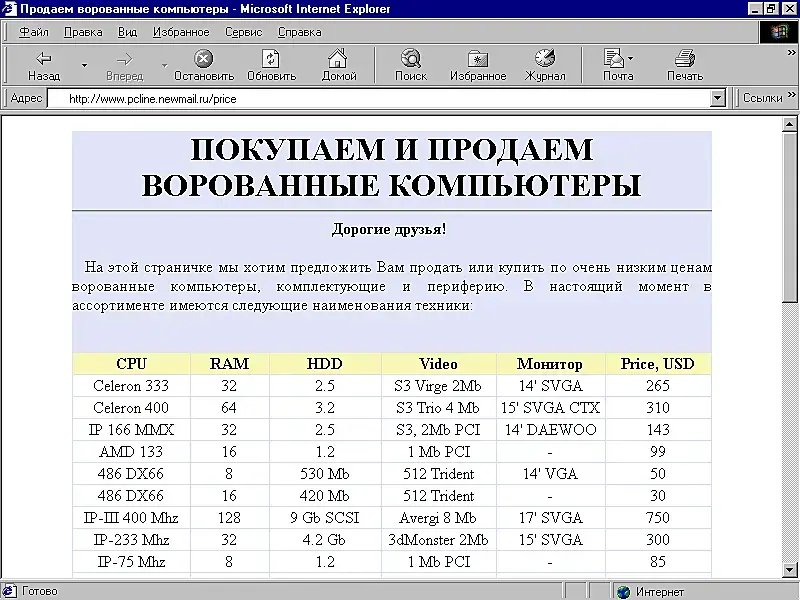
Task: Click the Ссылки links bar label
Action: tap(762, 97)
